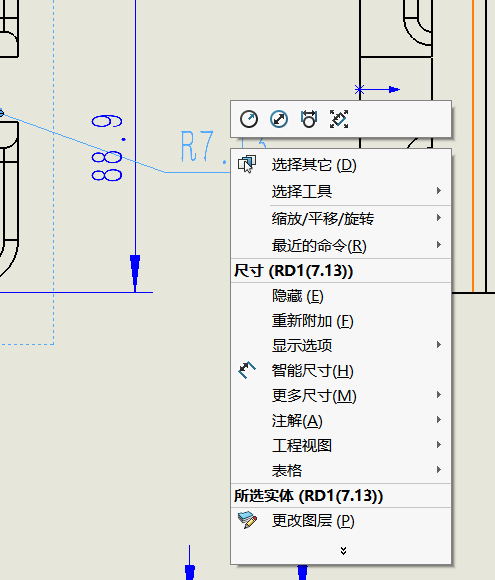Select 隐藏 (E) to hide dimension

[x=341, y=296]
